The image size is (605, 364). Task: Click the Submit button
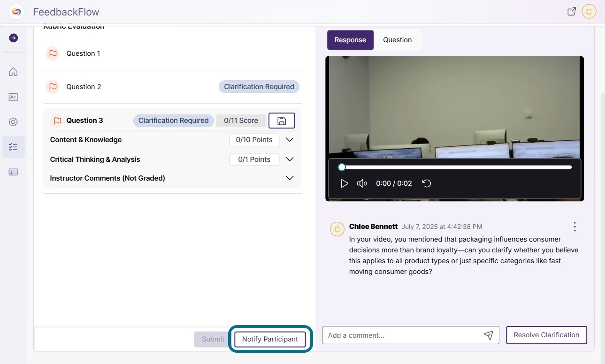click(213, 339)
